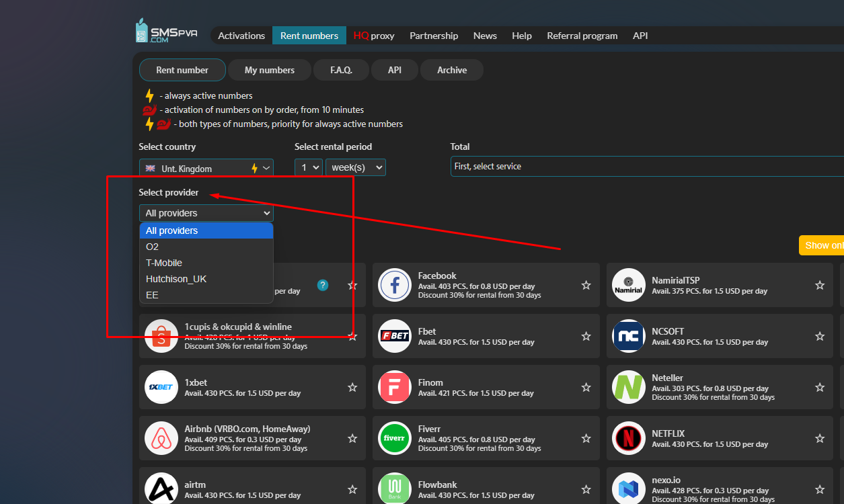844x504 pixels.
Task: Click the Fiverr logo icon
Action: (395, 438)
